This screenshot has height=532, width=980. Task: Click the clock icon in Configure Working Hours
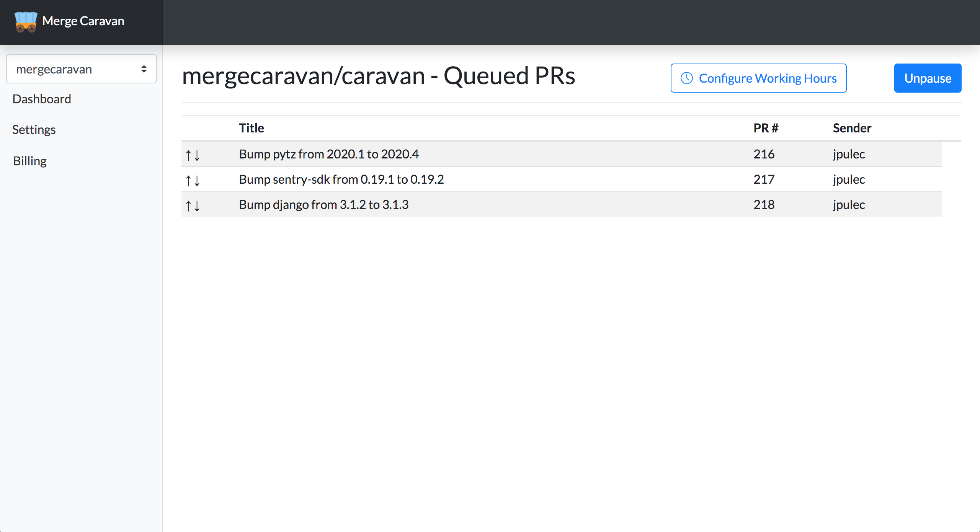click(x=686, y=78)
